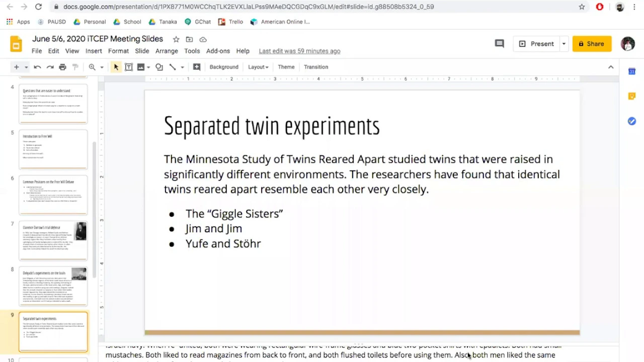Open the comment history icon
Image resolution: width=644 pixels, height=362 pixels.
pos(499,44)
